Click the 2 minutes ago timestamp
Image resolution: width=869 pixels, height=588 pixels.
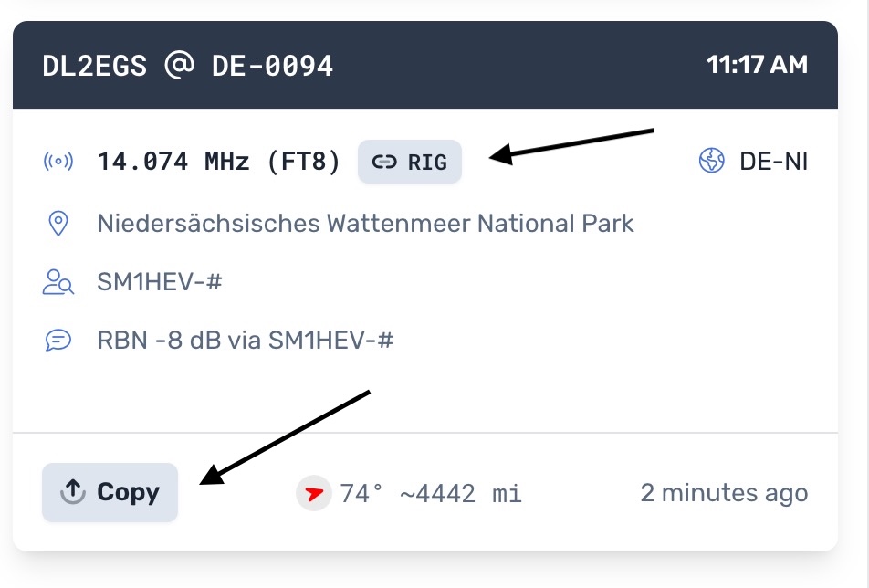point(724,493)
